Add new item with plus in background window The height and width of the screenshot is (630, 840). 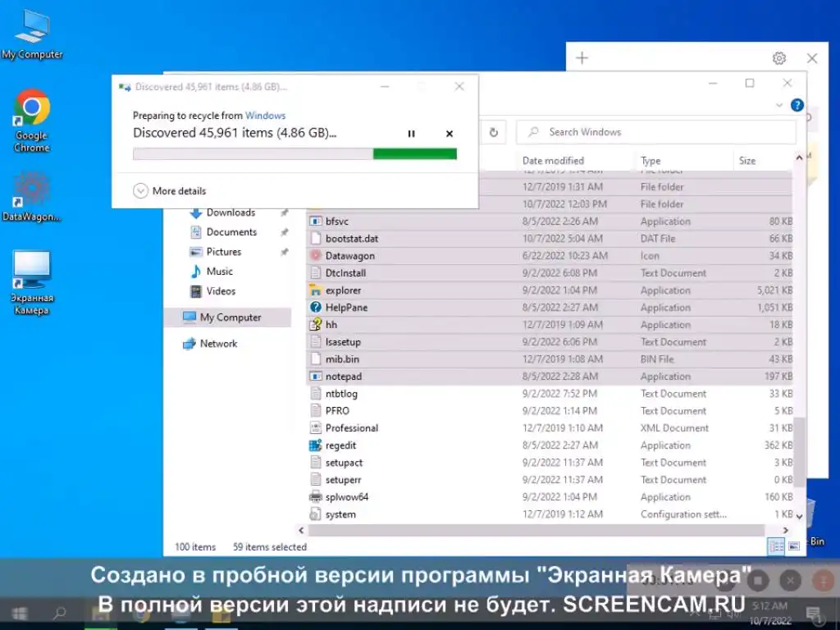582,58
